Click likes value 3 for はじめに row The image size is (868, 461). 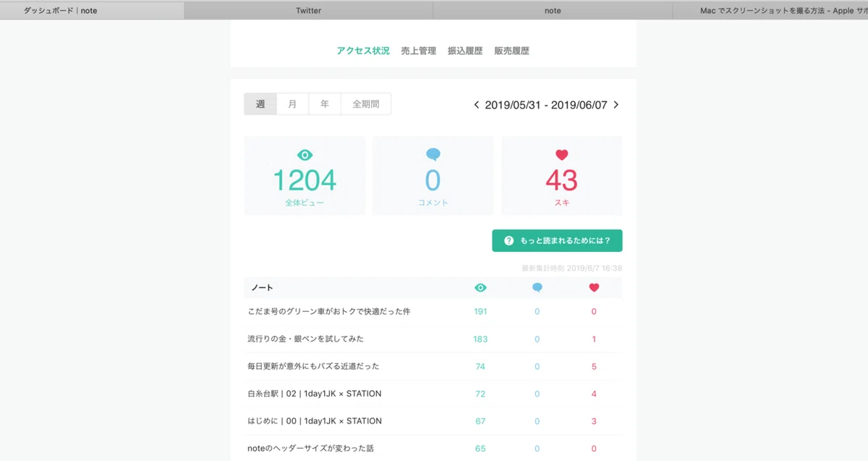[594, 421]
